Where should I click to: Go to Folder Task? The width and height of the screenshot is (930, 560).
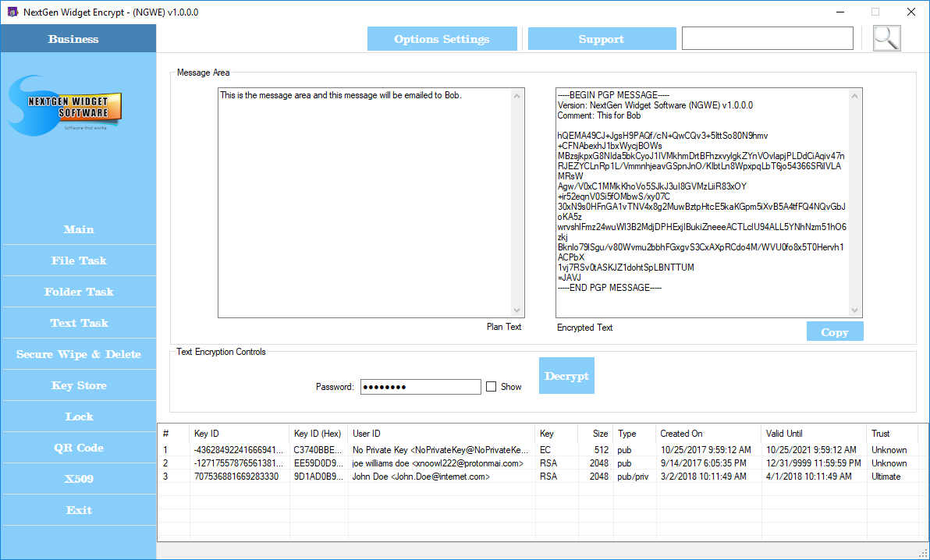pos(79,292)
